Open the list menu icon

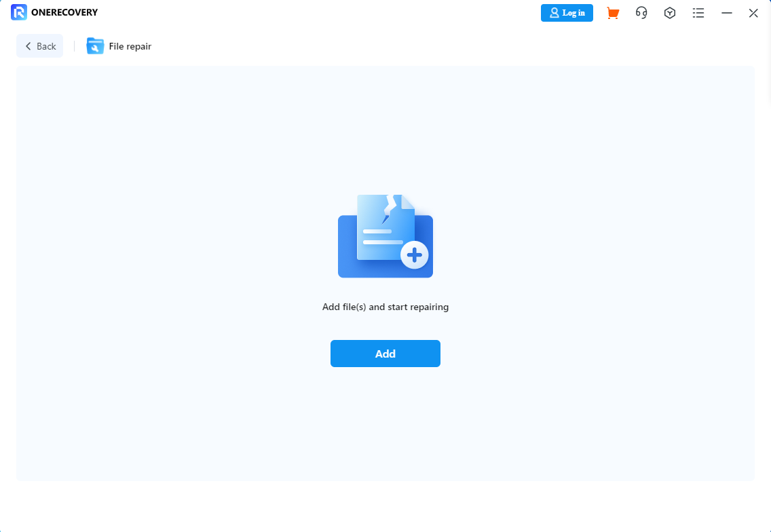(x=698, y=13)
